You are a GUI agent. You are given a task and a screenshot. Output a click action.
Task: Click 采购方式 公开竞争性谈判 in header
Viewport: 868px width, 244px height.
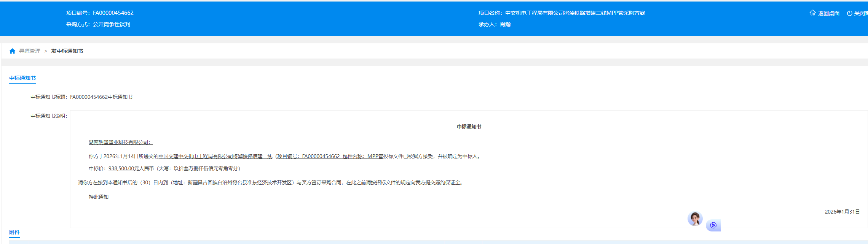(111, 24)
